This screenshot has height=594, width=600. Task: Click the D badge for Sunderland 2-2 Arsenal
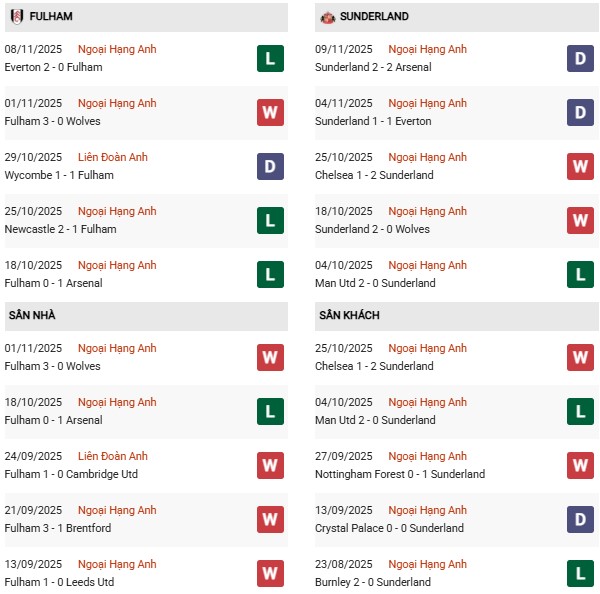tap(580, 59)
